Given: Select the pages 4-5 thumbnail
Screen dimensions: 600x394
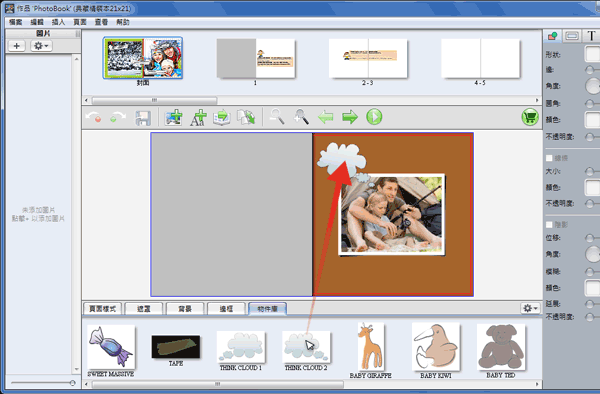Looking at the screenshot, I should (x=481, y=58).
